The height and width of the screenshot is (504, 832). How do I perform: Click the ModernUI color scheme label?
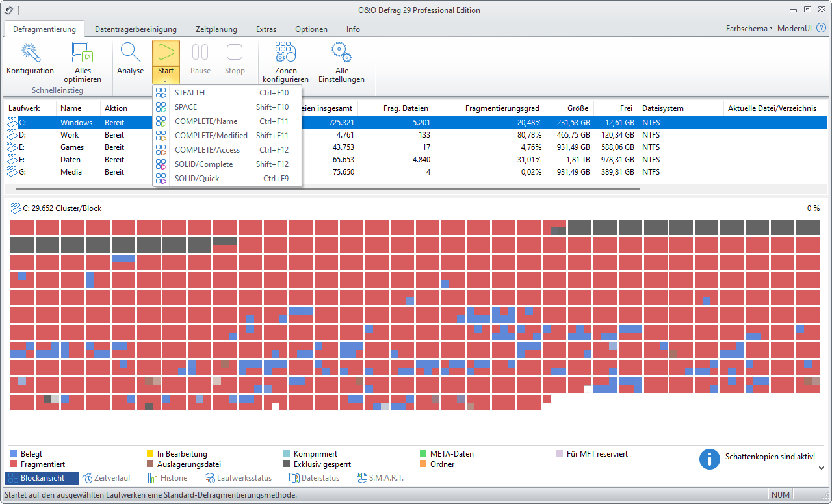click(794, 29)
